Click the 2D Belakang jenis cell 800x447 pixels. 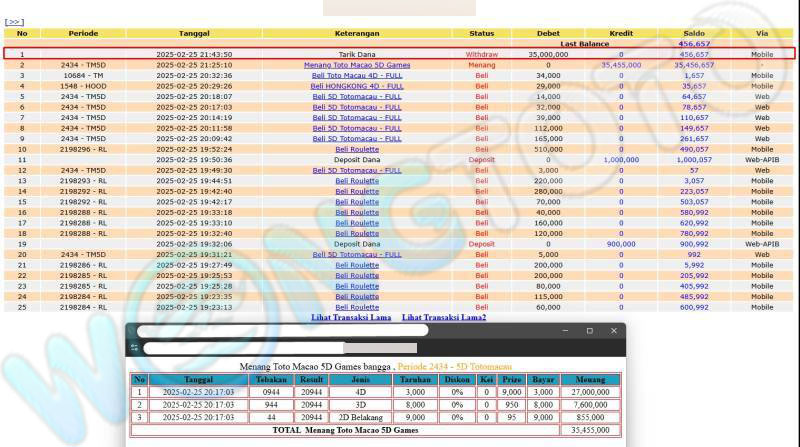pyautogui.click(x=360, y=417)
